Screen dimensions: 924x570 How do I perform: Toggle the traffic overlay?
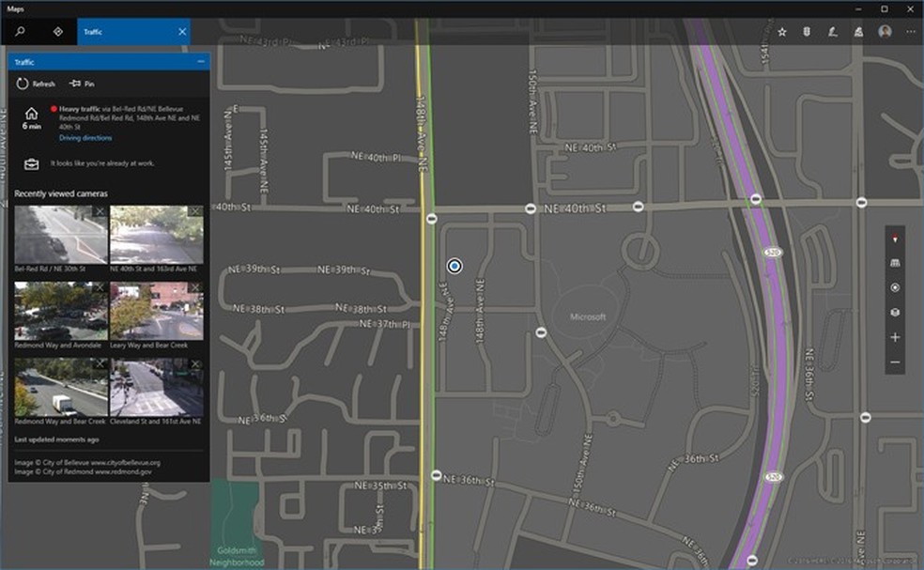click(808, 31)
